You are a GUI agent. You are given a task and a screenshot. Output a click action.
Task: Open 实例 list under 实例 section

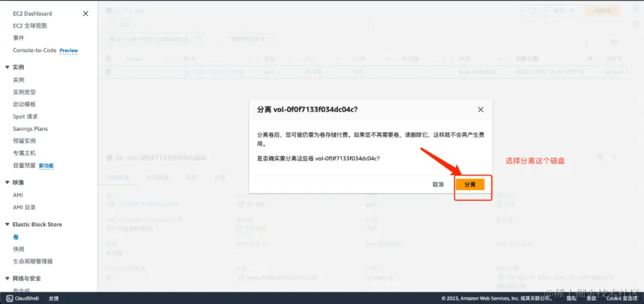18,80
